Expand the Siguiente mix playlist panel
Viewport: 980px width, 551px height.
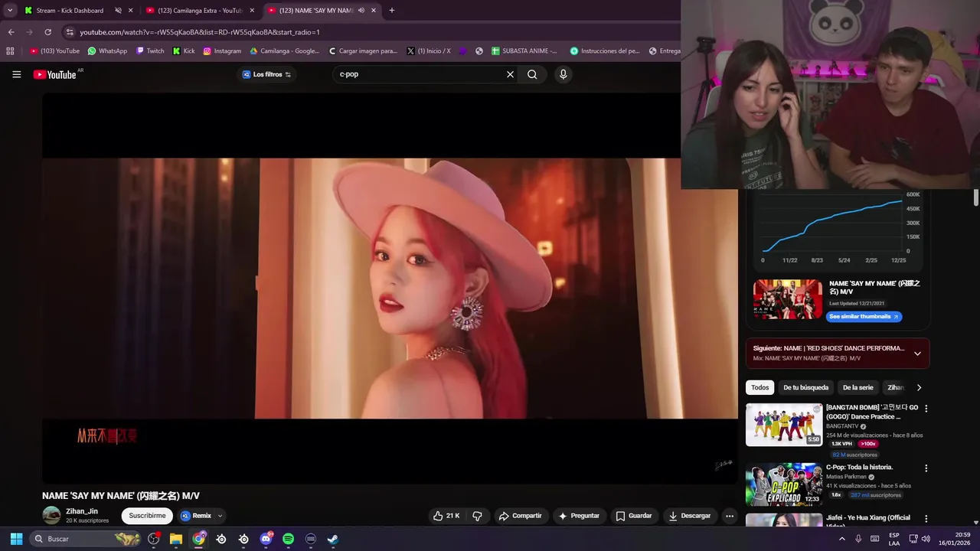pyautogui.click(x=917, y=354)
